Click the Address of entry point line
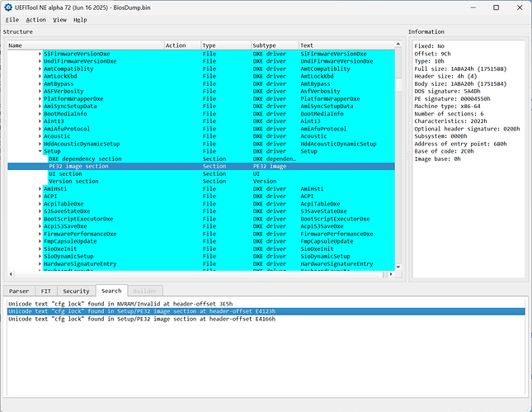Viewport: 532px width, 412px height. tap(460, 144)
